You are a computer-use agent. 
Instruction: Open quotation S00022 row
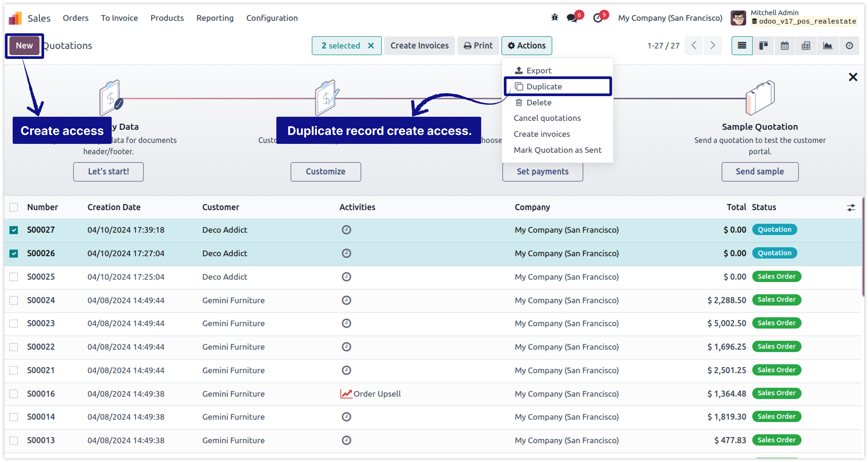click(x=433, y=347)
